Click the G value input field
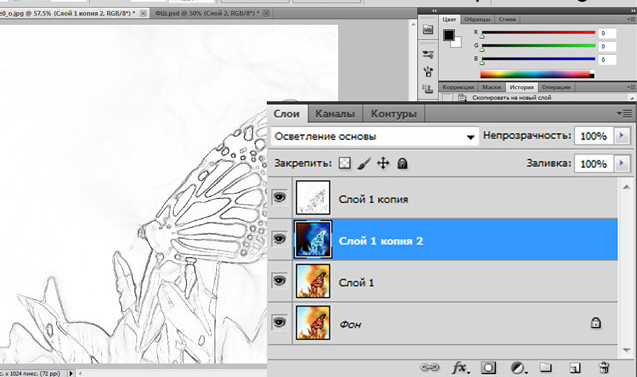 [607, 47]
